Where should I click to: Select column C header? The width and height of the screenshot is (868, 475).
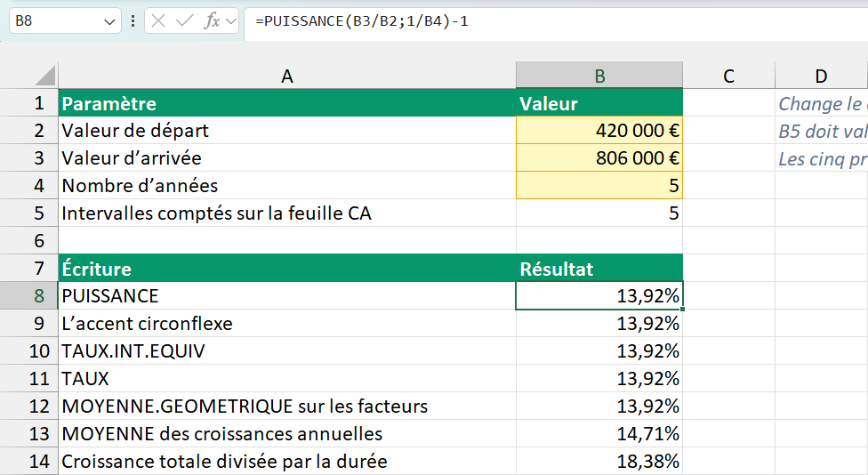click(x=728, y=76)
